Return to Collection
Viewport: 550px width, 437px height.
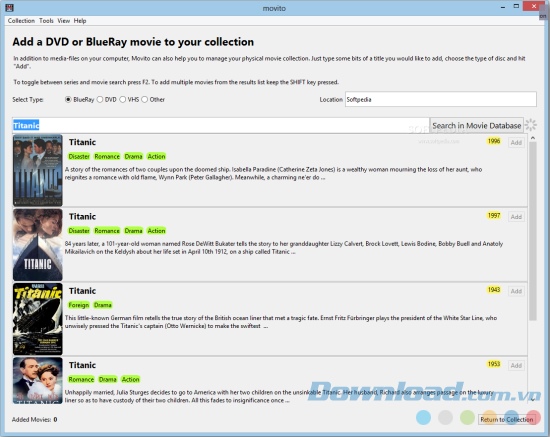[507, 419]
